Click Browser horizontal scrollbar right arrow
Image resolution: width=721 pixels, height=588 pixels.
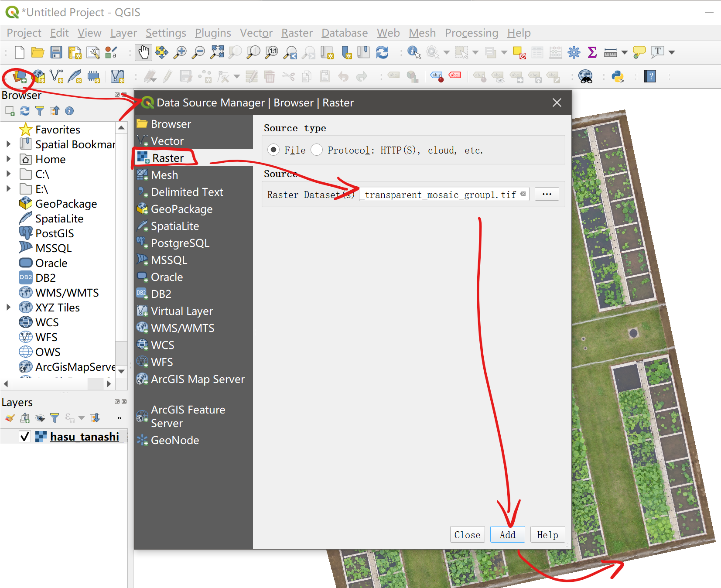tap(109, 384)
